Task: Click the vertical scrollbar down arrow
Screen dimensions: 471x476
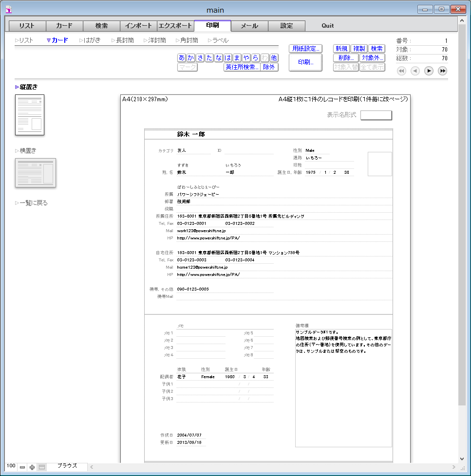Action: pos(462,458)
